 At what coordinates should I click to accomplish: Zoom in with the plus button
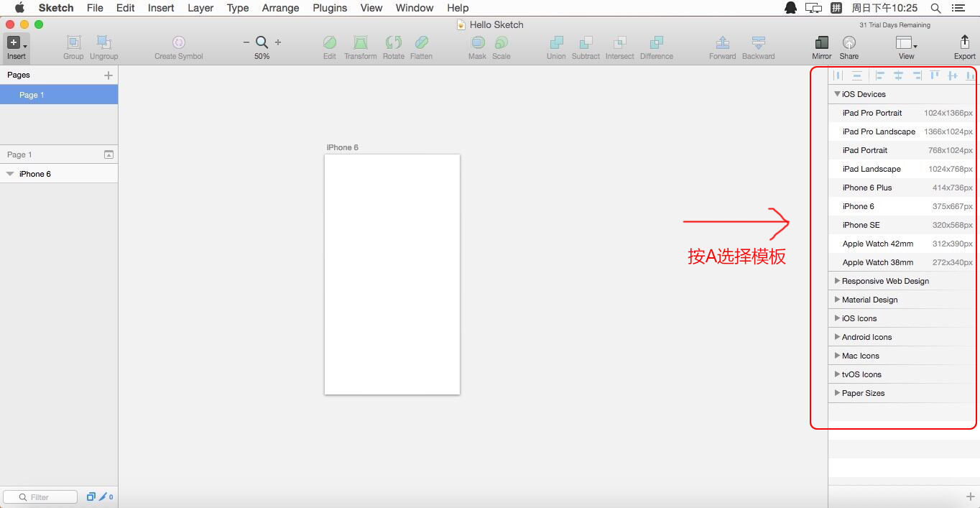(278, 42)
